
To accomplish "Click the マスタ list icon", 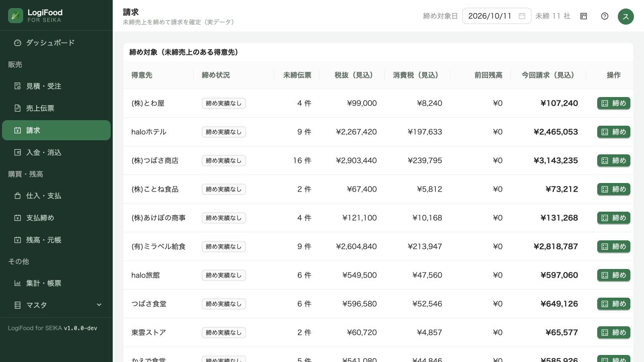I will pos(18,305).
